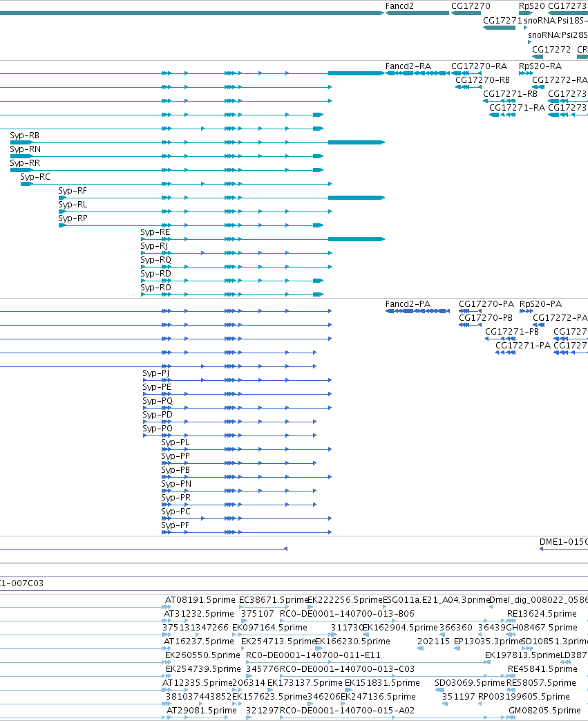Image resolution: width=588 pixels, height=721 pixels.
Task: Select the AT29081.5prime EST label
Action: click(201, 711)
